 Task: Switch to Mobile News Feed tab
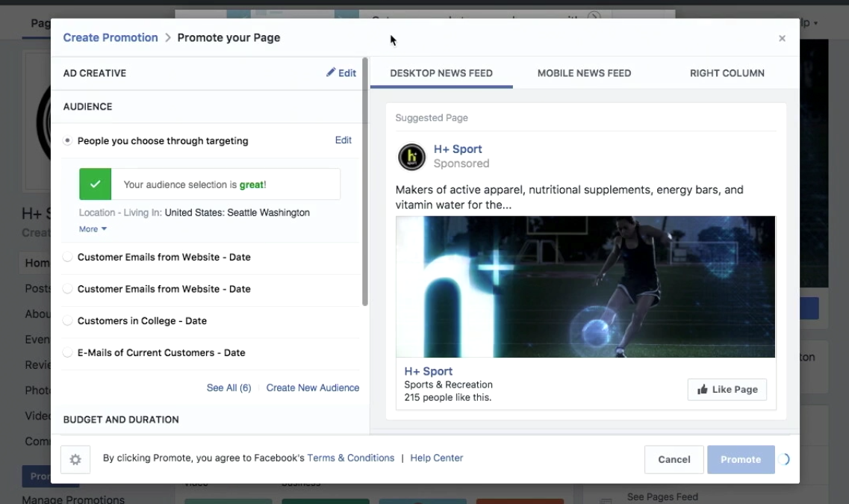coord(584,73)
